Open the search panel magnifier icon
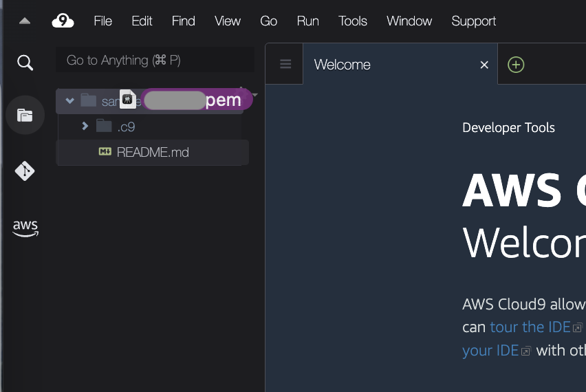Screen dimensions: 586x392 (25, 63)
